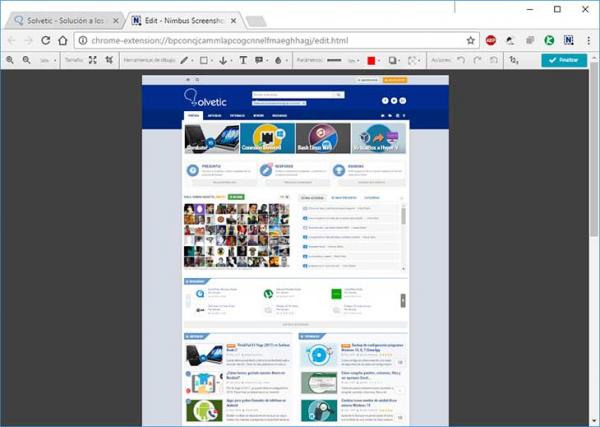Viewport: 600px width, 427px height.
Task: Click the shadow toggle icon
Action: (x=392, y=60)
